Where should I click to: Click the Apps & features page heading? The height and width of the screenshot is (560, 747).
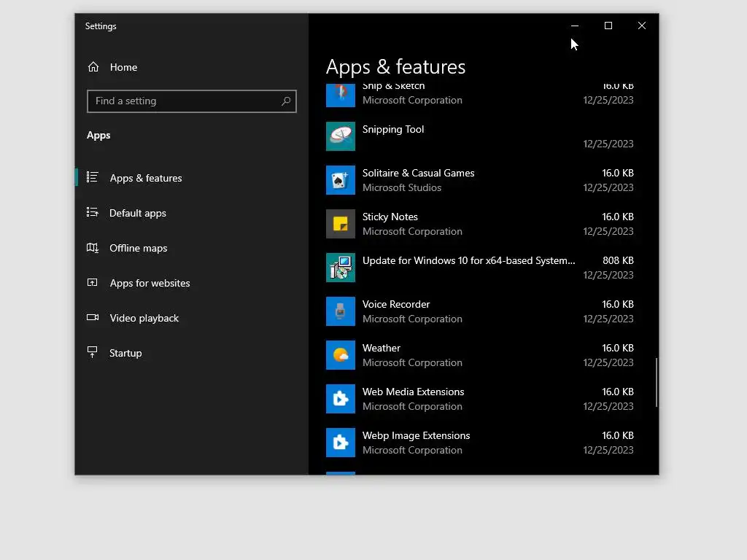[x=395, y=66]
